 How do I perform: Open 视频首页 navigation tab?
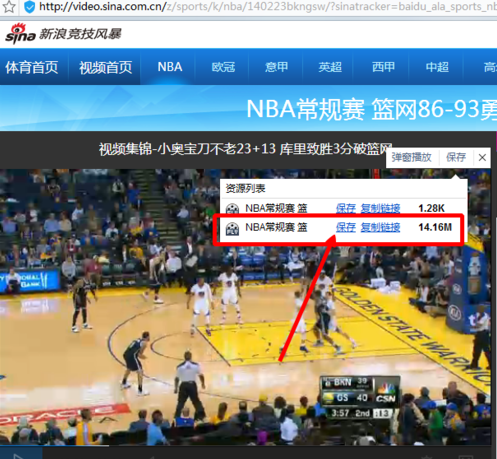pyautogui.click(x=106, y=67)
